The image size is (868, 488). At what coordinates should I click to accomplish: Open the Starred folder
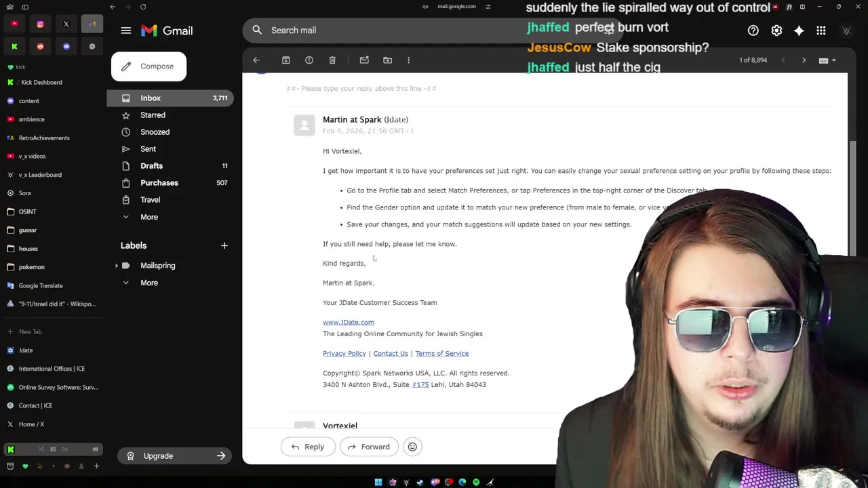pos(170,115)
